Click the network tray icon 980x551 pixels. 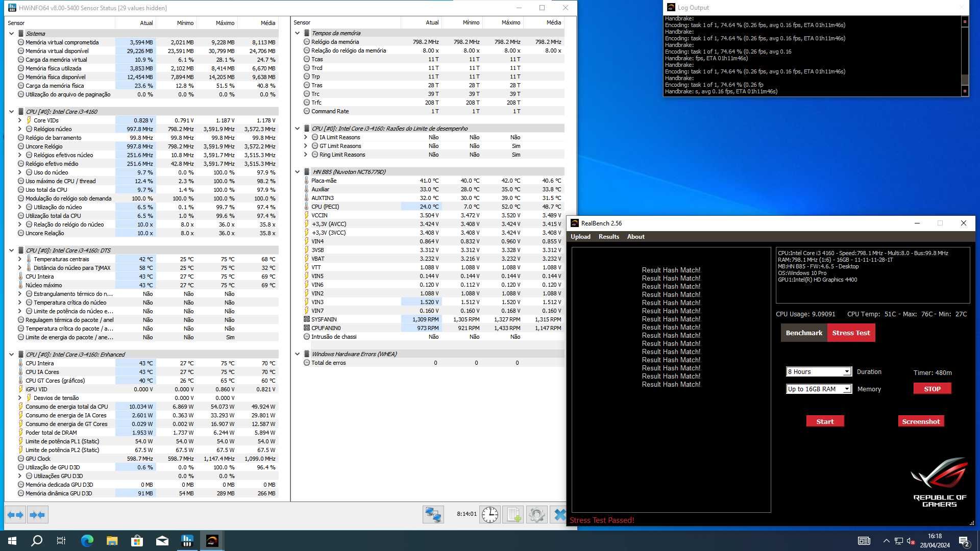898,541
